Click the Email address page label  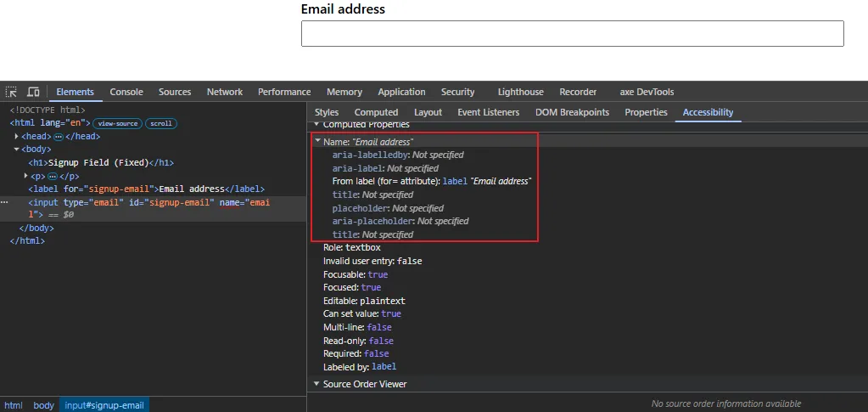(343, 8)
